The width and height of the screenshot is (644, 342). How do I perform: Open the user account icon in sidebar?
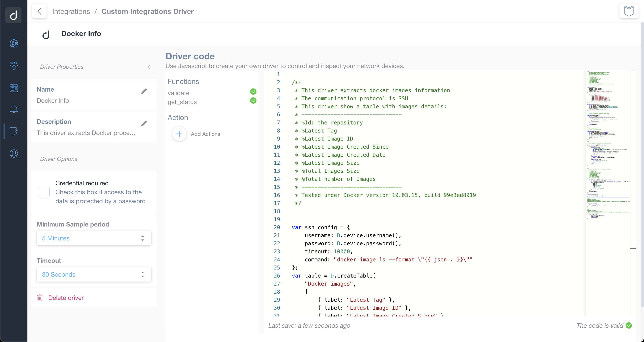(14, 153)
